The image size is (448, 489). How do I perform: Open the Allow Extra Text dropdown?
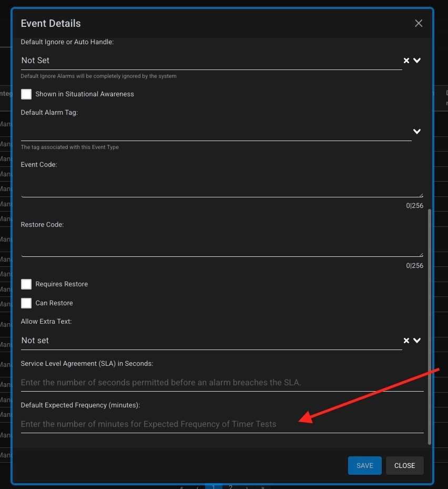(416, 340)
